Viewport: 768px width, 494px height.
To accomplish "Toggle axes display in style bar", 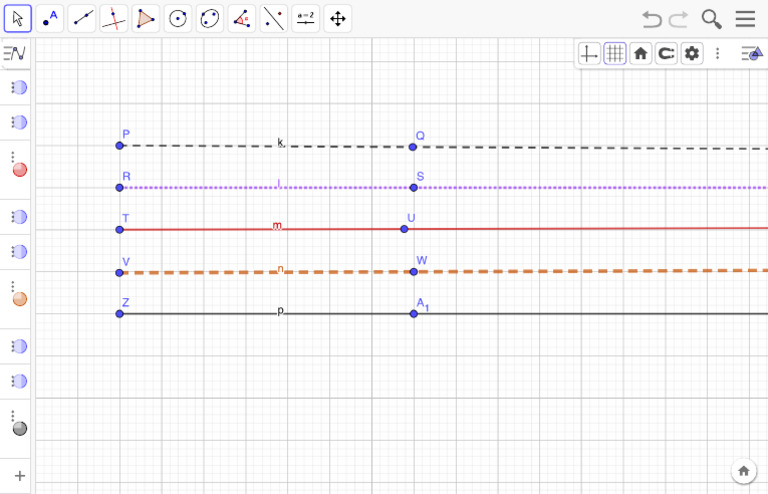I will point(589,53).
